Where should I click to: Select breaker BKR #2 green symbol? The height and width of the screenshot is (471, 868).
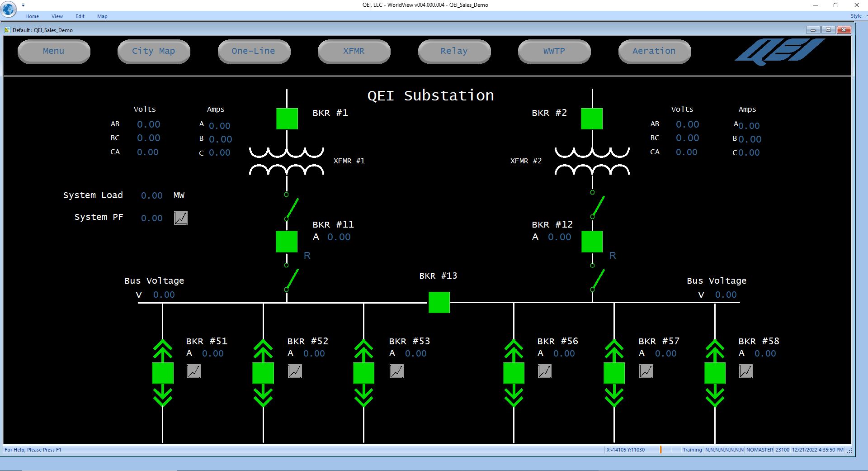(592, 119)
